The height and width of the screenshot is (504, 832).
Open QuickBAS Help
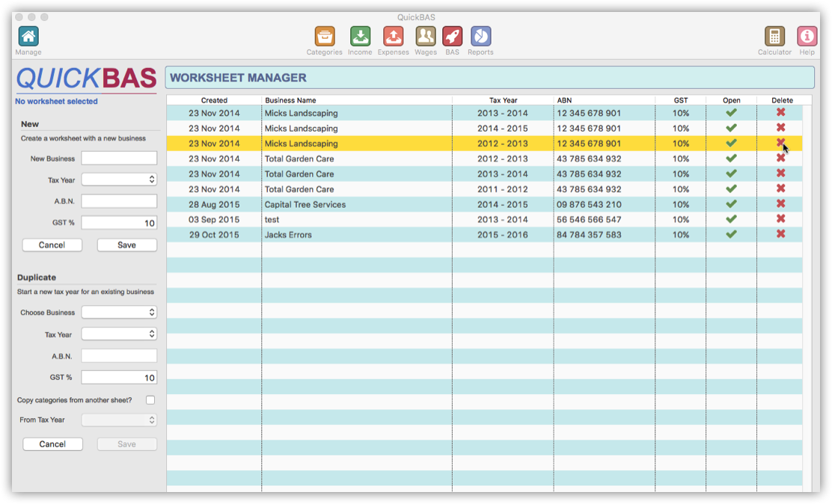tap(807, 35)
